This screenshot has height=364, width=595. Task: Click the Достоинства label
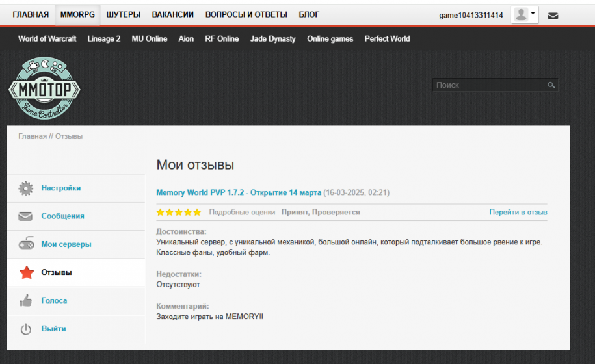(x=181, y=231)
